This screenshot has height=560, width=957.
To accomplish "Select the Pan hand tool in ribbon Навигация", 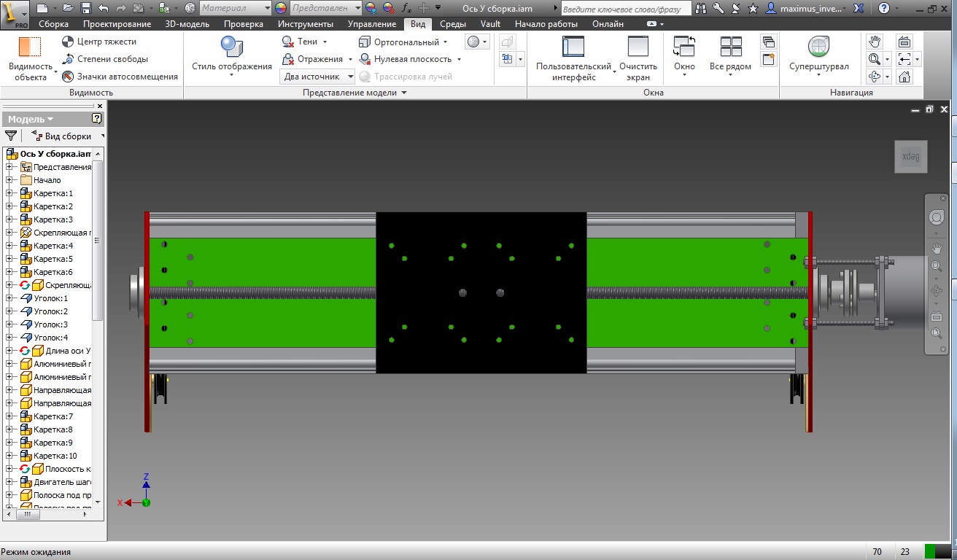I will pyautogui.click(x=875, y=42).
